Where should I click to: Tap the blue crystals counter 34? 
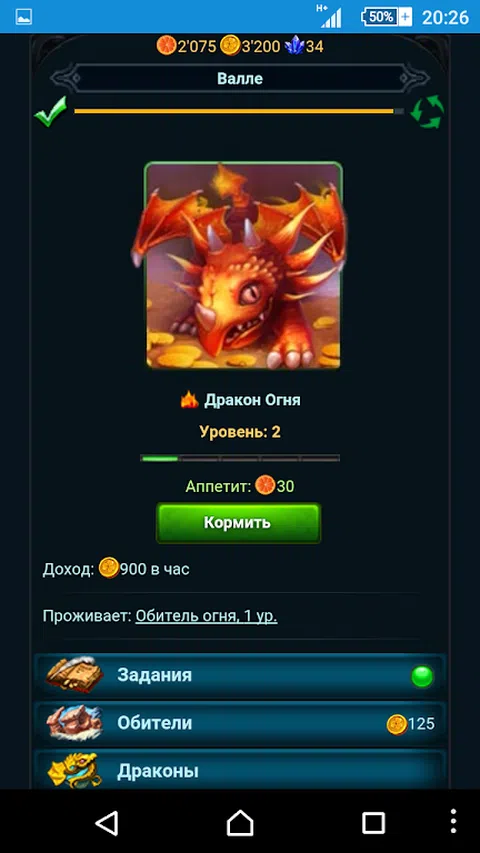[x=304, y=46]
